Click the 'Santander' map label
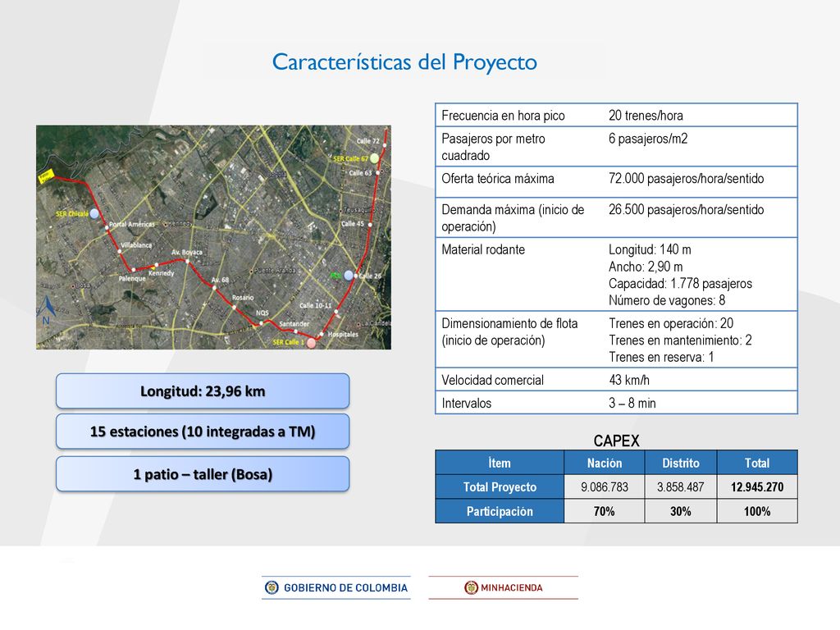The image size is (840, 630). [294, 323]
